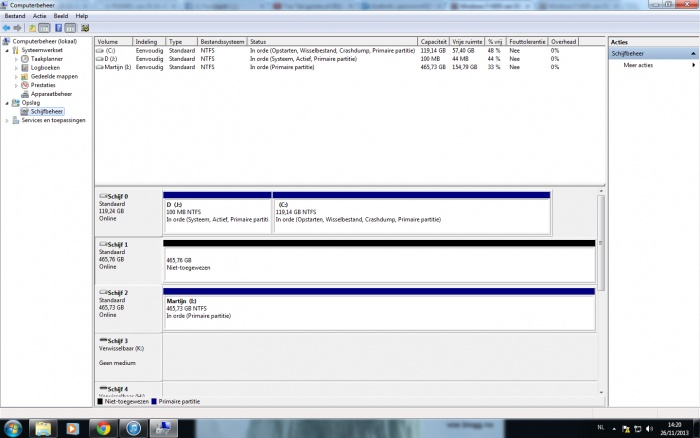
Task: Open the Bestand menu
Action: pyautogui.click(x=15, y=16)
